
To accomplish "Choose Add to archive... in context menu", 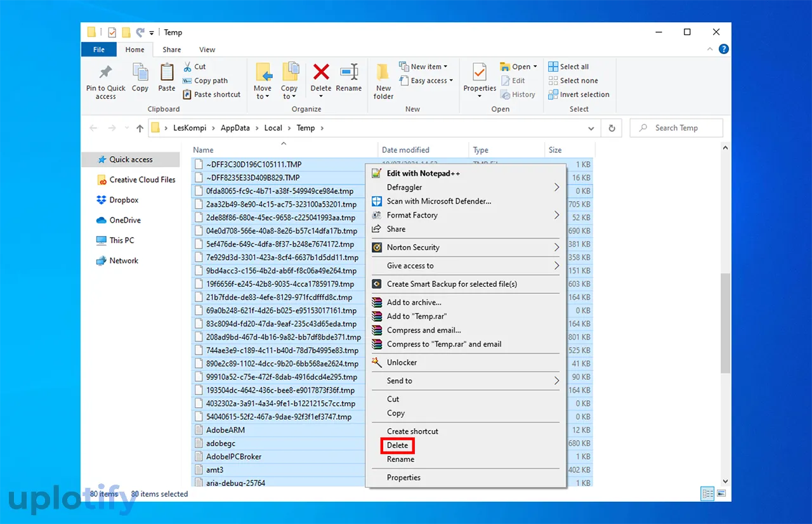I will 466,303.
